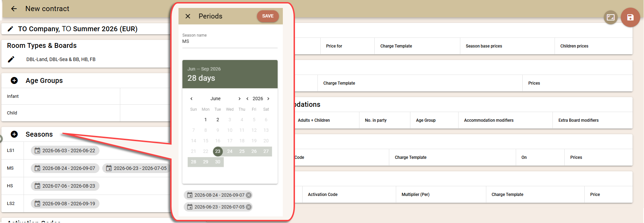Open MS period 2026-08-24 - 2026-09-07 in Seasons
Screen dimensions: 644x223
[x=65, y=168]
